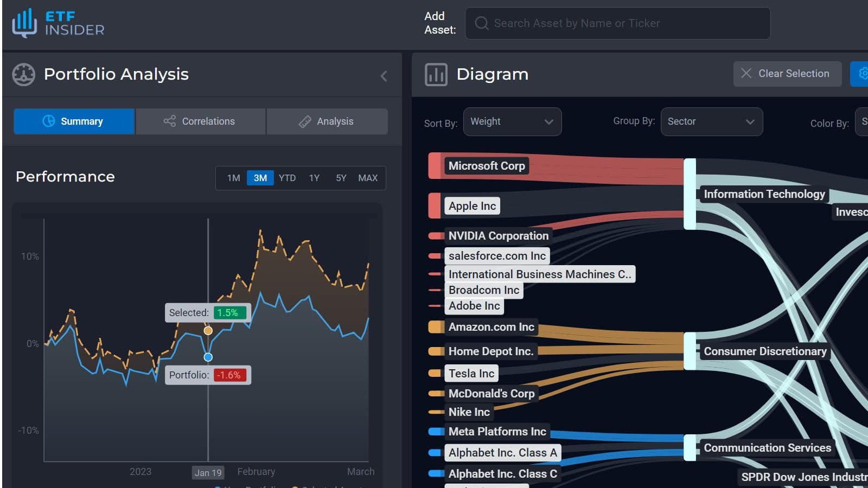Screen dimensions: 868x488
Task: Open the Color By dropdown
Action: pos(861,121)
